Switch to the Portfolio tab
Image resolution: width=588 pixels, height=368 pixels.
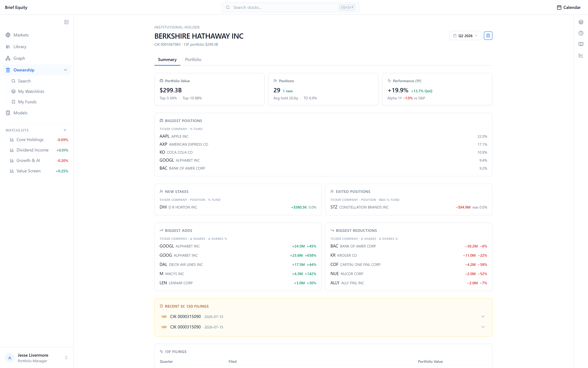[x=193, y=60]
